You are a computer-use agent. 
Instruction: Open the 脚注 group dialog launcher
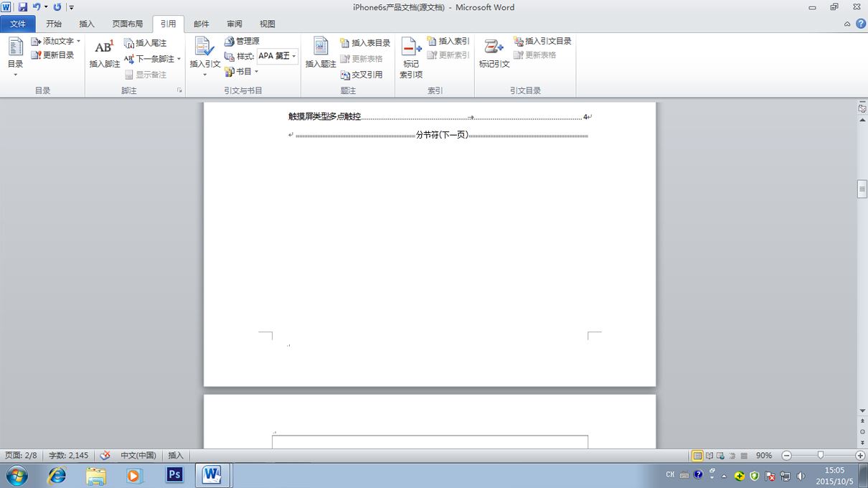tap(179, 90)
